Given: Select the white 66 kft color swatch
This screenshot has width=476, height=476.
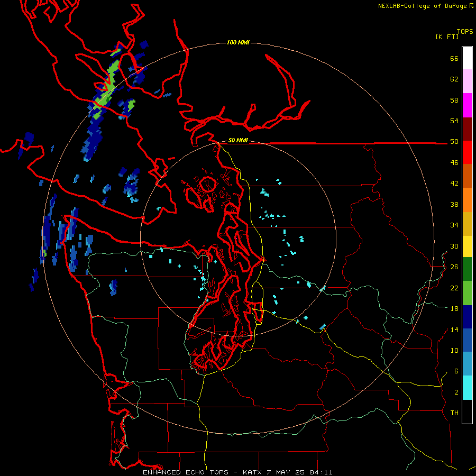Looking at the screenshot, I should coord(467,58).
